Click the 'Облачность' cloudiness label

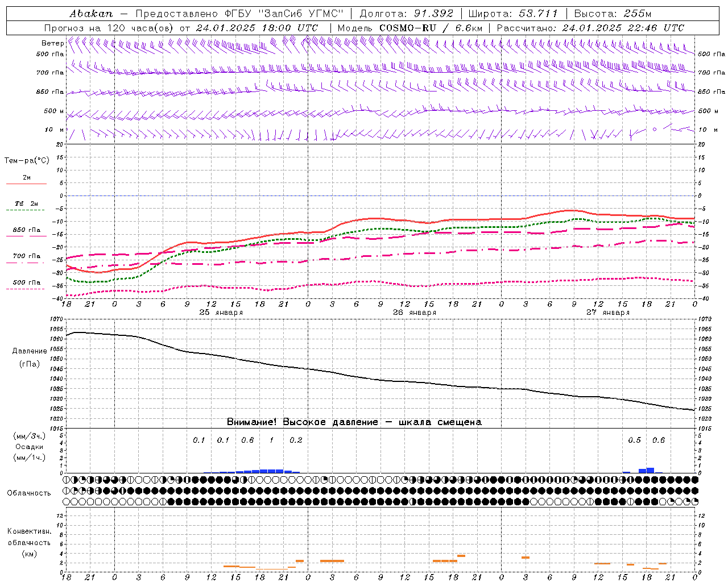click(x=29, y=493)
